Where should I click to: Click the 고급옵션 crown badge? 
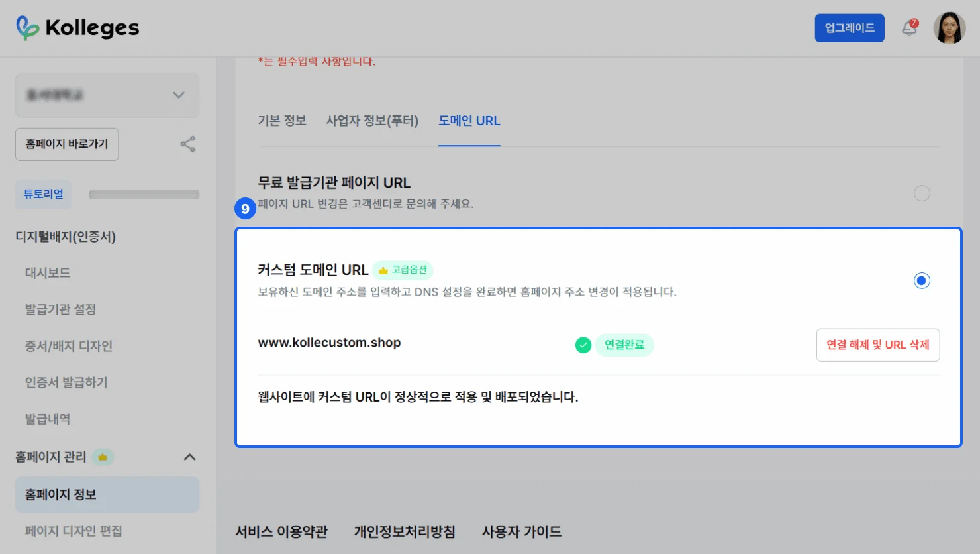click(403, 270)
